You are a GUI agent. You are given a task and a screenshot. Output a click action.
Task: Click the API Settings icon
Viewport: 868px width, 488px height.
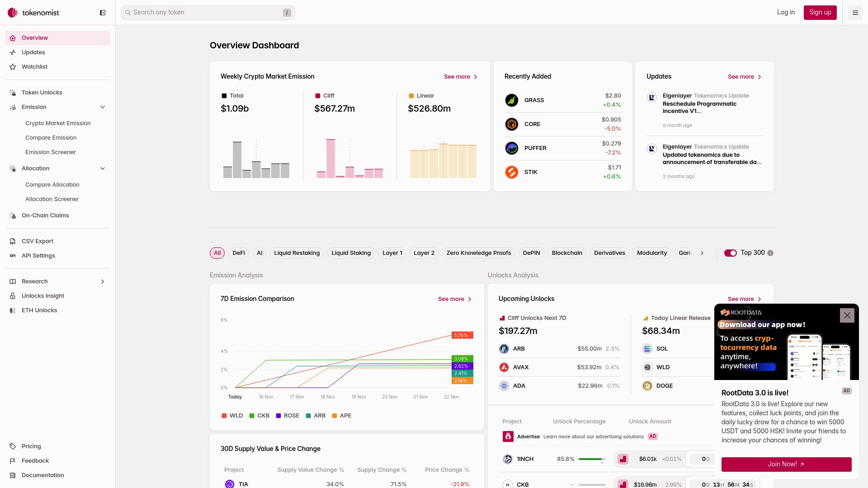coord(13,256)
